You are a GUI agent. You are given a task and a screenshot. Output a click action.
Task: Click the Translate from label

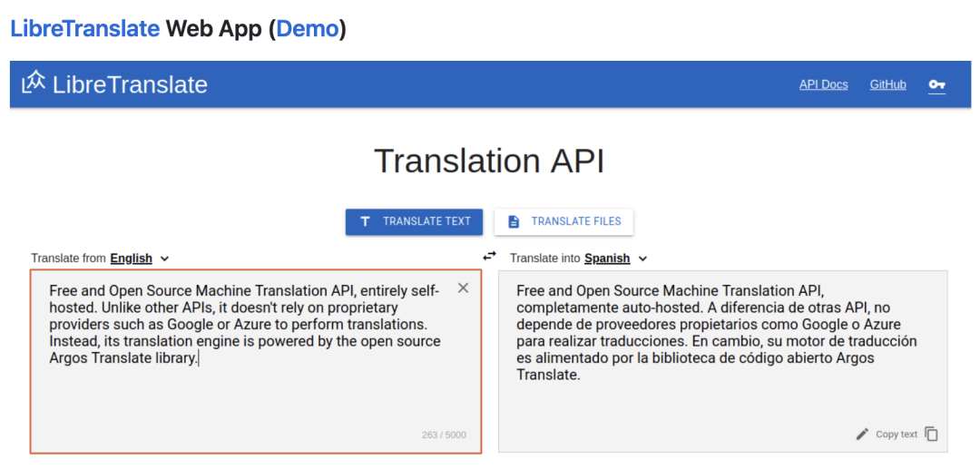tap(69, 259)
